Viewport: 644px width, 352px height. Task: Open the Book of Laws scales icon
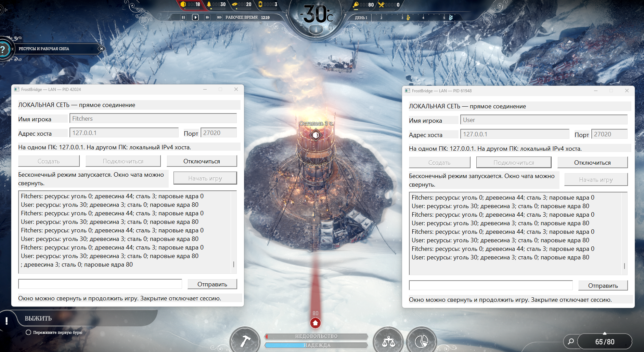tap(388, 341)
